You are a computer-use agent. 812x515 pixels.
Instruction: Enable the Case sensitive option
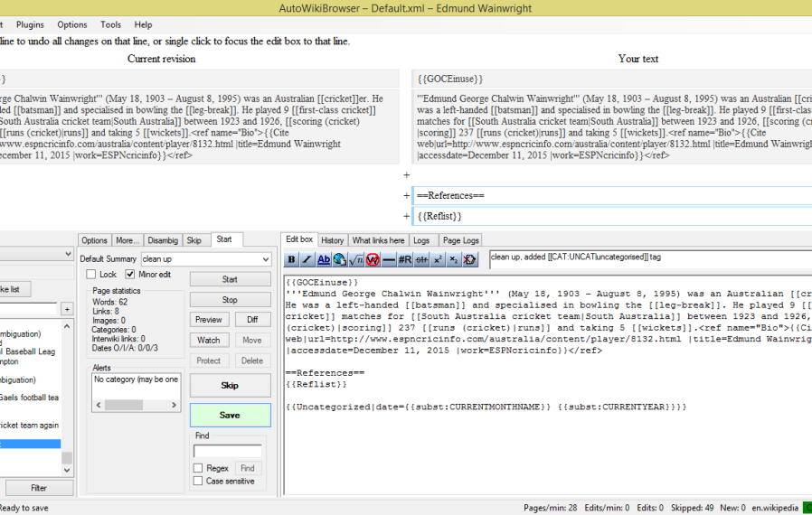tap(198, 481)
